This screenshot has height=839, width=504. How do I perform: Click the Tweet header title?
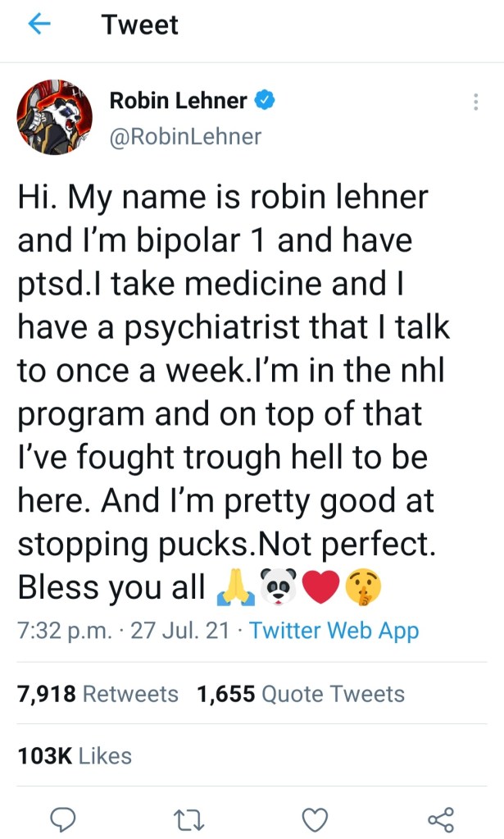(x=140, y=25)
